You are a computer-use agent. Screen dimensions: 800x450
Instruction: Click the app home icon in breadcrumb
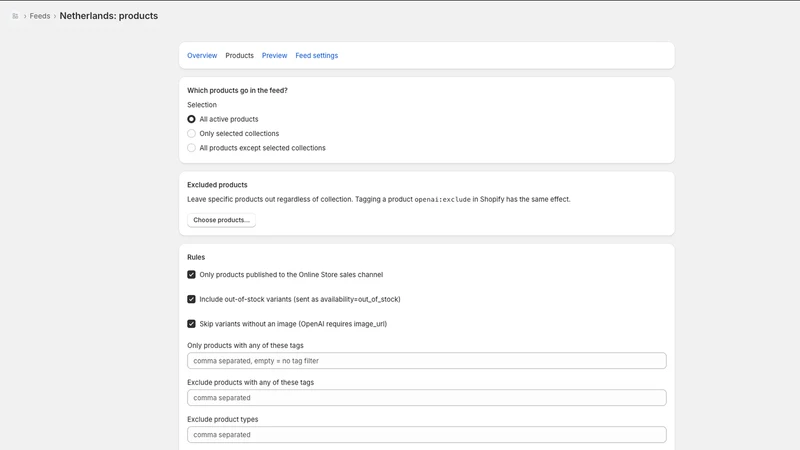[x=15, y=16]
